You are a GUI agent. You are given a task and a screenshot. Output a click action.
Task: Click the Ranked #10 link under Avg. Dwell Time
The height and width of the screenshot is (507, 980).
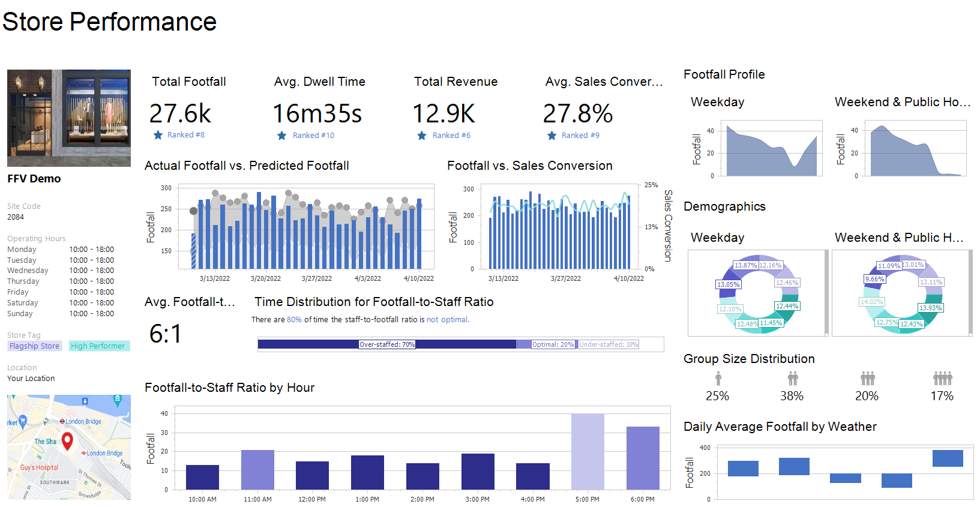pyautogui.click(x=313, y=136)
